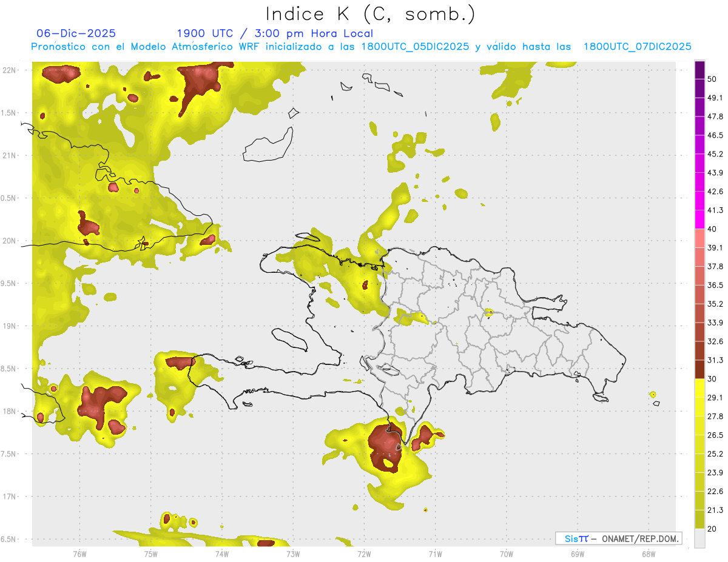Click the "19N" latitude label
The height and width of the screenshot is (562, 728).
[x=9, y=326]
